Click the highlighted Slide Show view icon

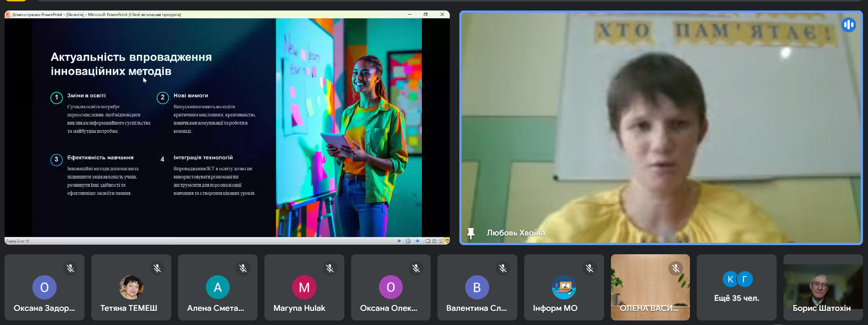447,241
